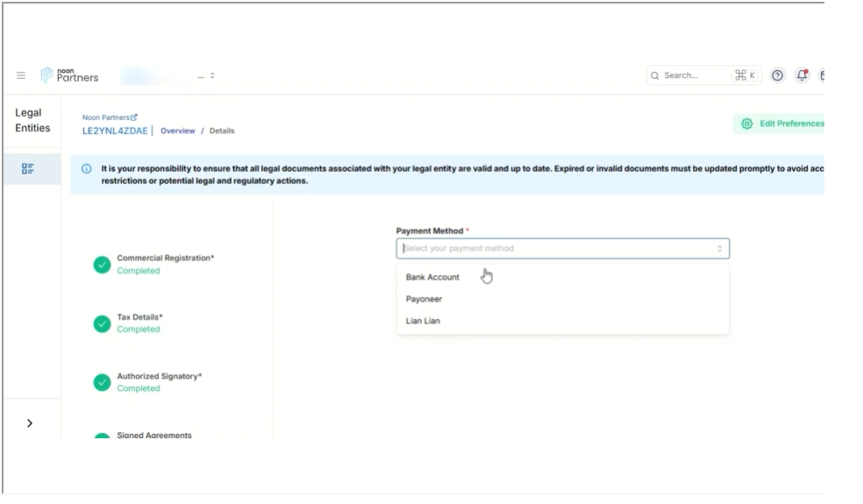Expand the collapsed sidebar using chevron

30,422
